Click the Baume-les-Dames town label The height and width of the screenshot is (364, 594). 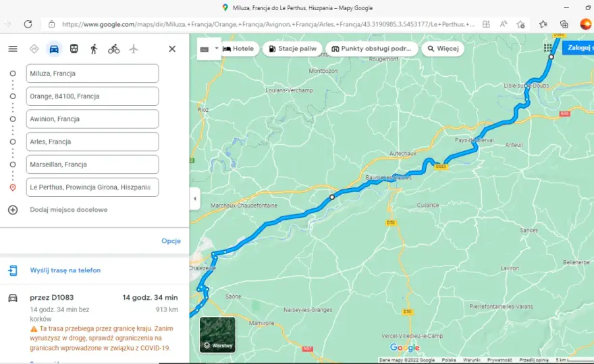click(388, 177)
